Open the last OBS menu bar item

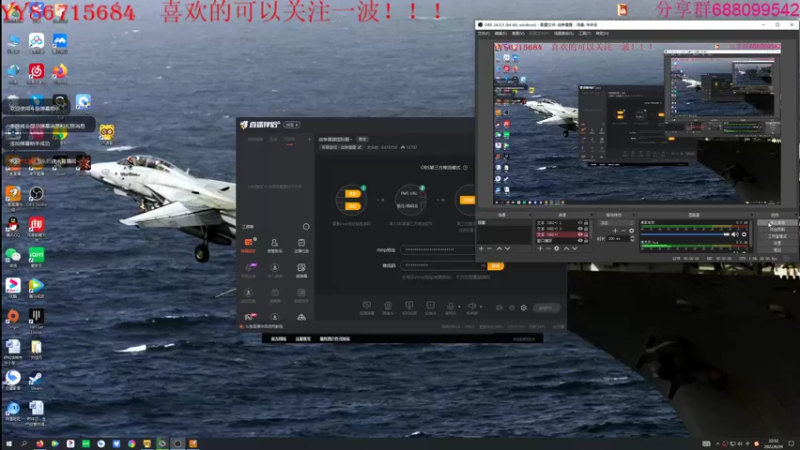(x=602, y=33)
